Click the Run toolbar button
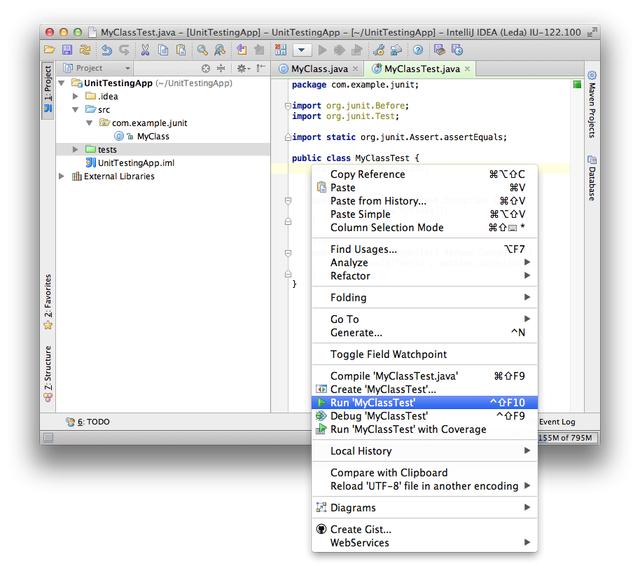The image size is (640, 566). click(322, 50)
